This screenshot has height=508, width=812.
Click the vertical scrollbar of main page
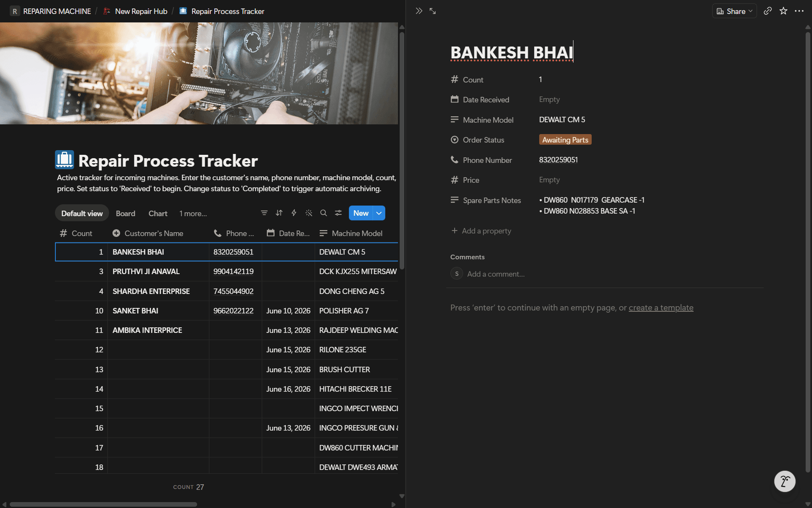click(x=402, y=150)
